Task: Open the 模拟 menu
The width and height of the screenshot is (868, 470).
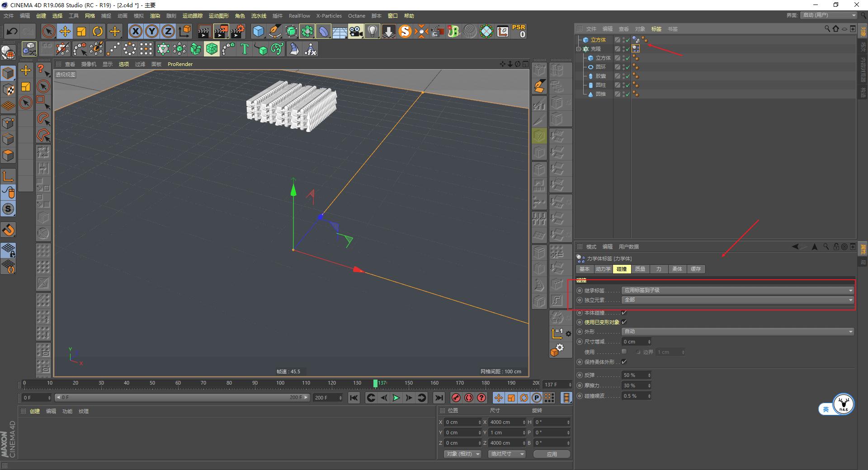Action: click(x=138, y=16)
